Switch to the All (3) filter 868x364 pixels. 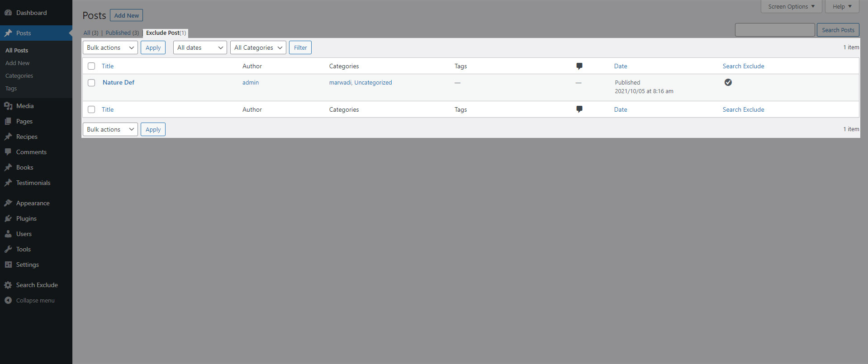tap(91, 33)
